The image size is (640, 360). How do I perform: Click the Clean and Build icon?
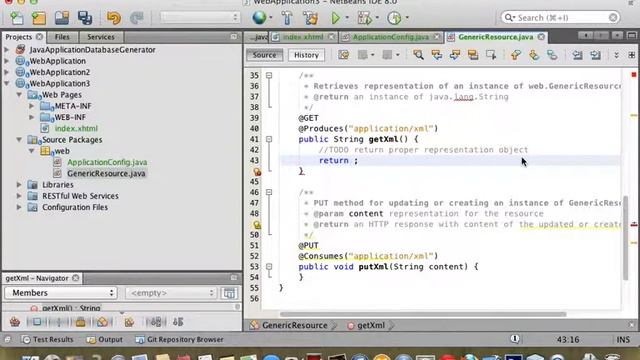click(310, 18)
